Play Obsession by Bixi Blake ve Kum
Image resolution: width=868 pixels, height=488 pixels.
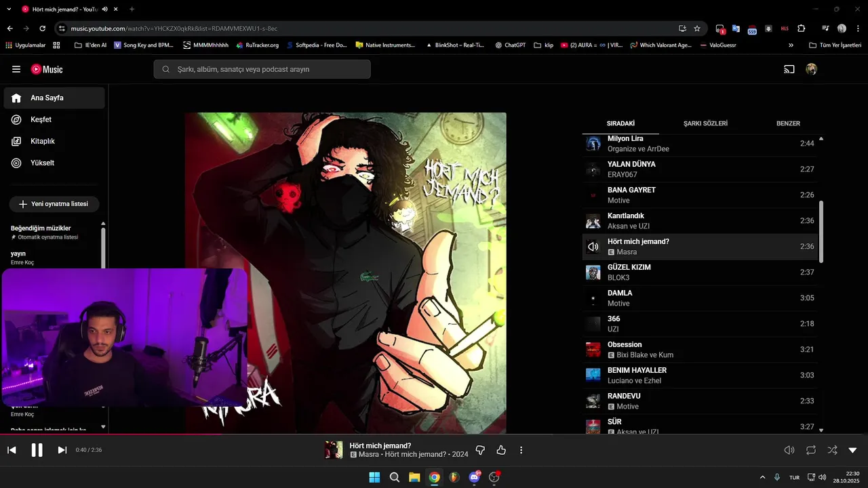(700, 350)
